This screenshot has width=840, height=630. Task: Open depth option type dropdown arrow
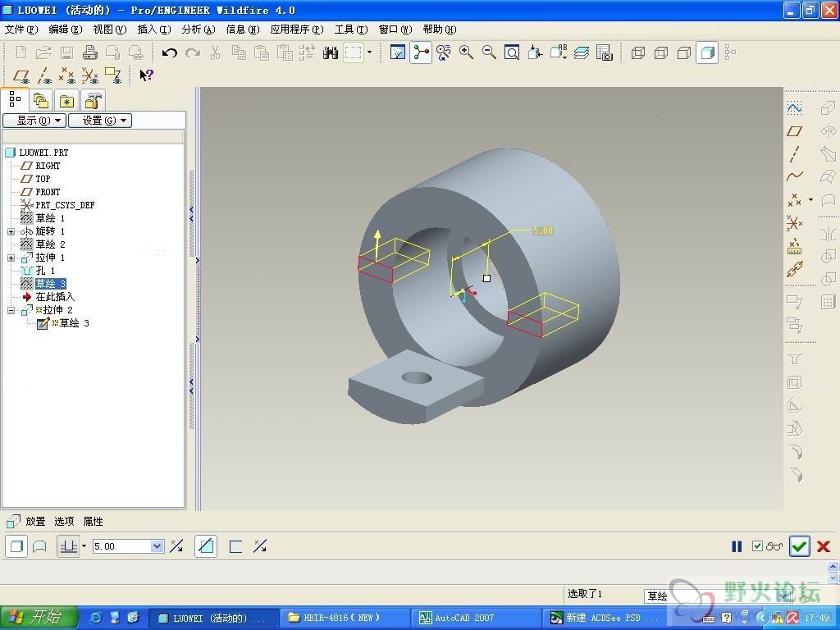84,546
